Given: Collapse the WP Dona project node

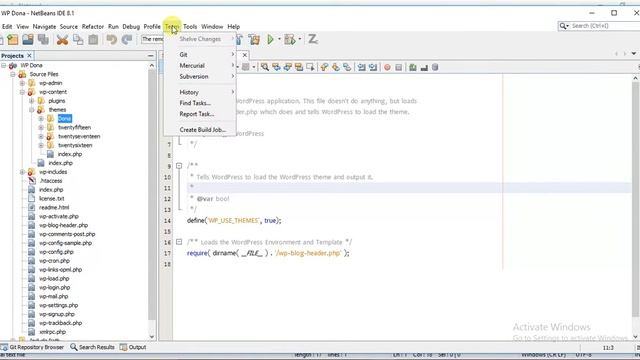Looking at the screenshot, I should [4, 65].
